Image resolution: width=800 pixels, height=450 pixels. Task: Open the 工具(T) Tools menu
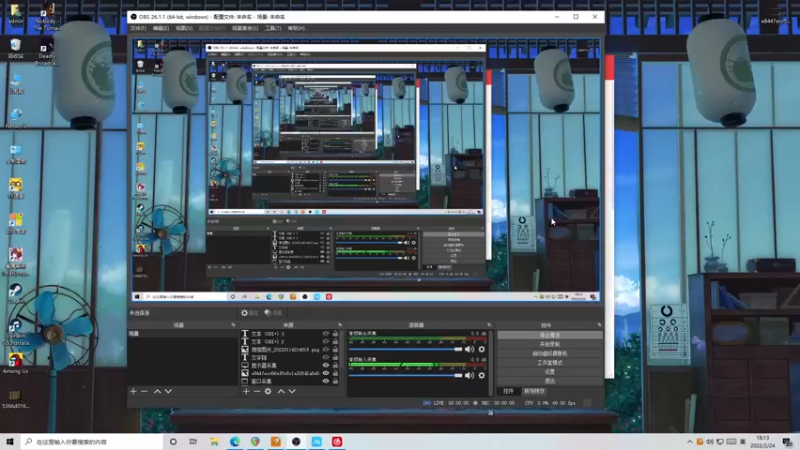click(x=273, y=28)
